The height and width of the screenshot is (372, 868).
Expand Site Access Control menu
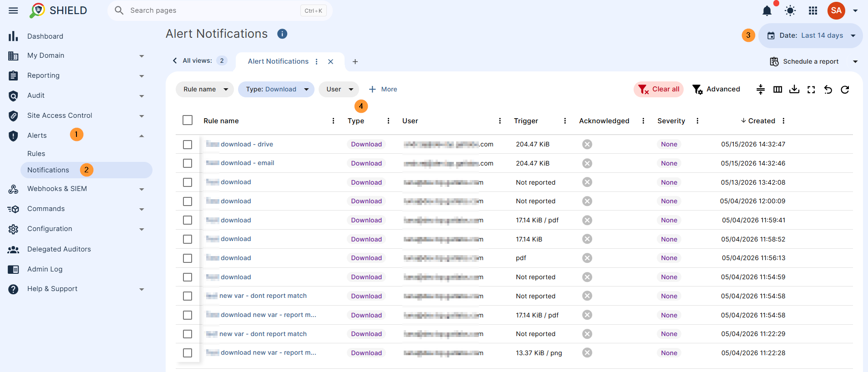click(x=142, y=116)
